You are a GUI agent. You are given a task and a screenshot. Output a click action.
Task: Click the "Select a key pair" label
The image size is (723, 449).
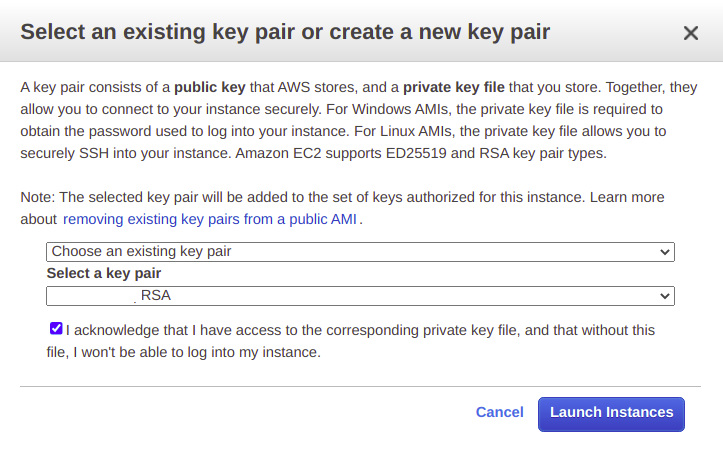coord(104,273)
